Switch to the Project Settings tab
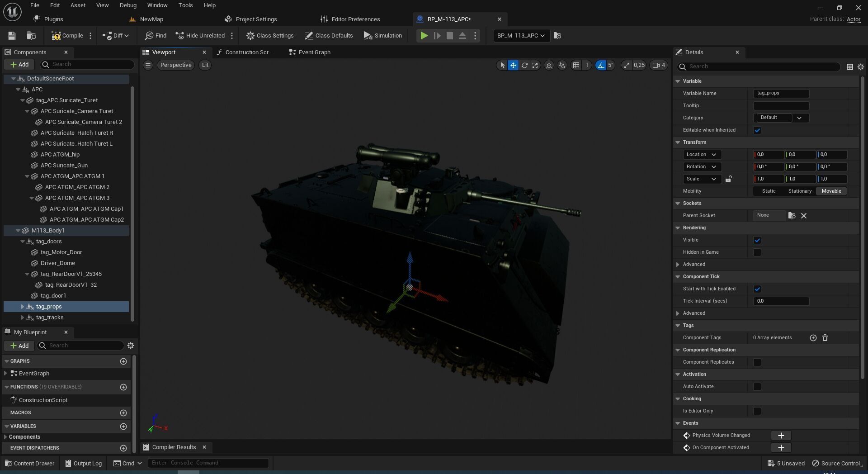The width and height of the screenshot is (868, 474). click(x=251, y=19)
